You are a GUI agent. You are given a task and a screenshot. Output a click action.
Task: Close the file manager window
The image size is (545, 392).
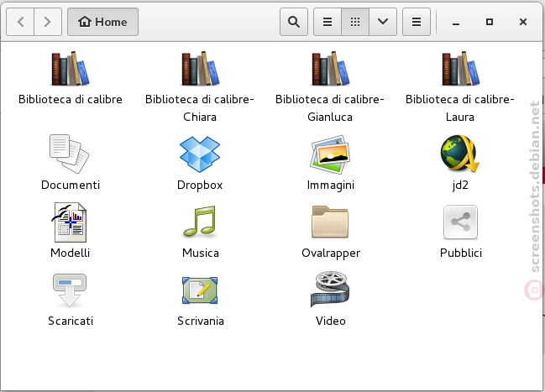point(523,22)
